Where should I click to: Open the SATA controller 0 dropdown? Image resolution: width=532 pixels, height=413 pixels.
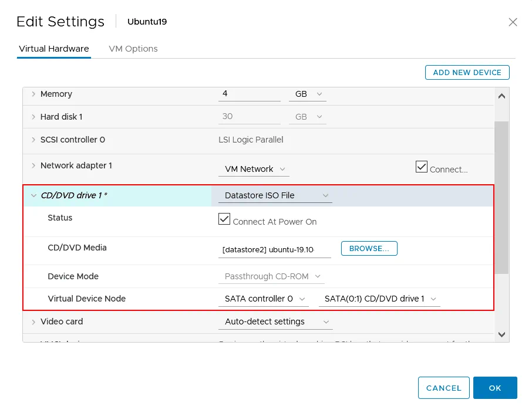[x=263, y=299]
